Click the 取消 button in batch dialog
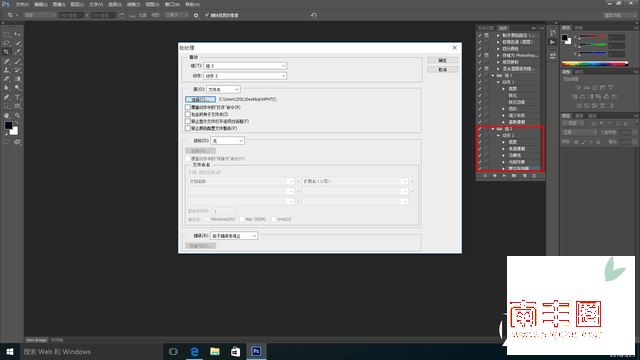This screenshot has width=640, height=360. (442, 70)
